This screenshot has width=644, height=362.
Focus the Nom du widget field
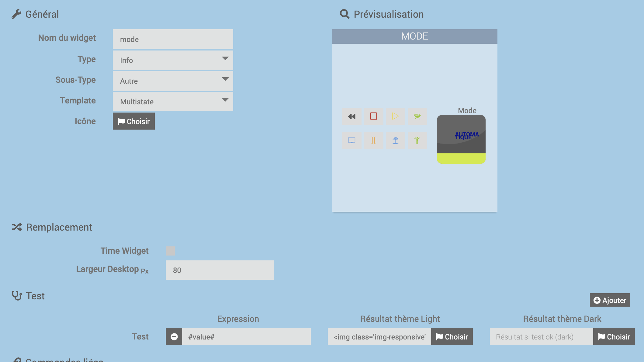[173, 39]
